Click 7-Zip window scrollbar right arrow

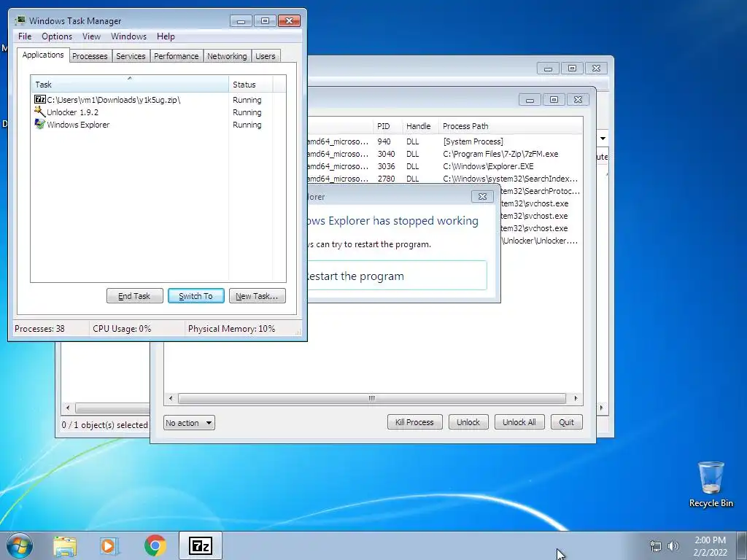point(601,408)
